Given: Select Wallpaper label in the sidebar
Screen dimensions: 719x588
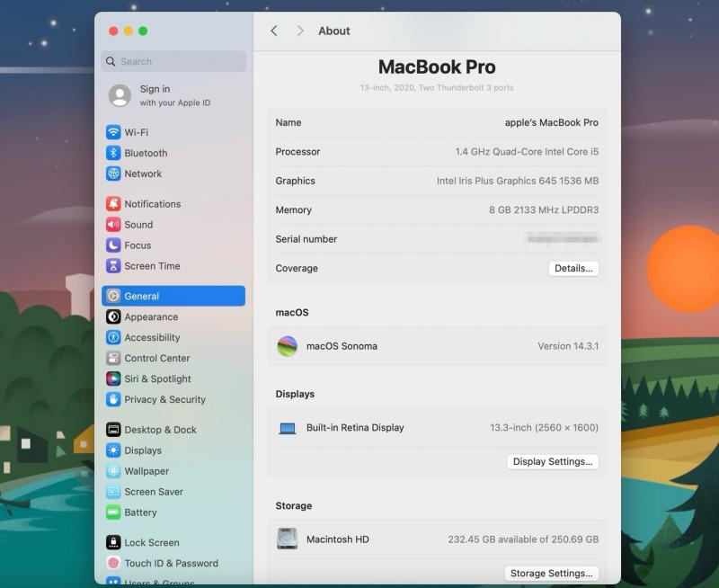Looking at the screenshot, I should 146,471.
